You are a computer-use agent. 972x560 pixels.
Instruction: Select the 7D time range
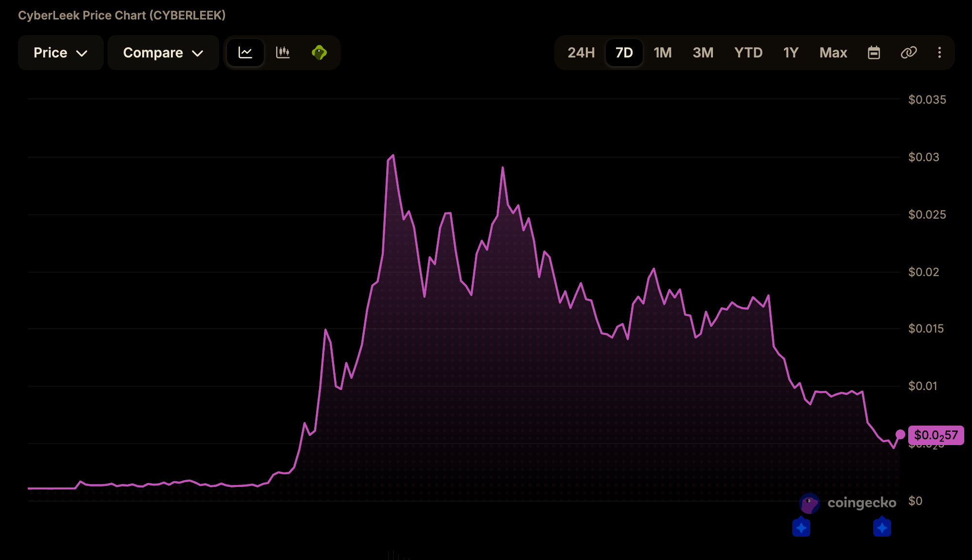tap(624, 53)
